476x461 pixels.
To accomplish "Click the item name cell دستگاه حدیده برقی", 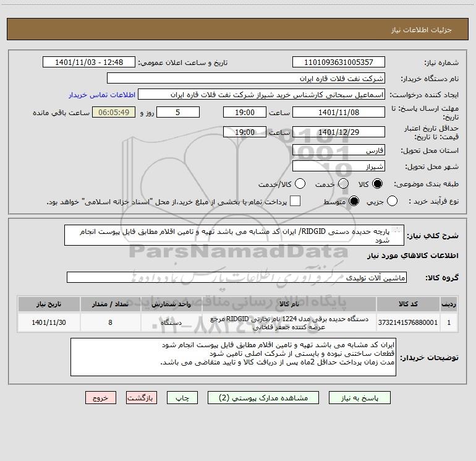I will [x=289, y=322].
